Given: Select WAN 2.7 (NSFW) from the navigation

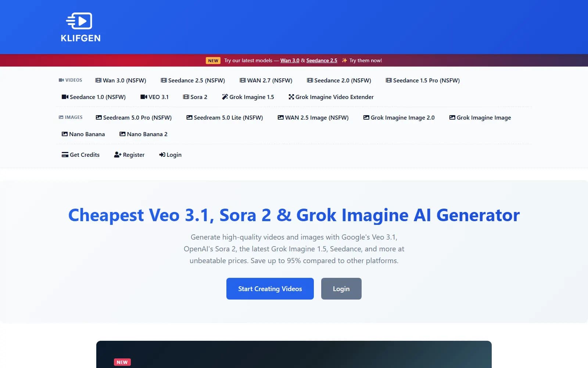Looking at the screenshot, I should pos(266,80).
